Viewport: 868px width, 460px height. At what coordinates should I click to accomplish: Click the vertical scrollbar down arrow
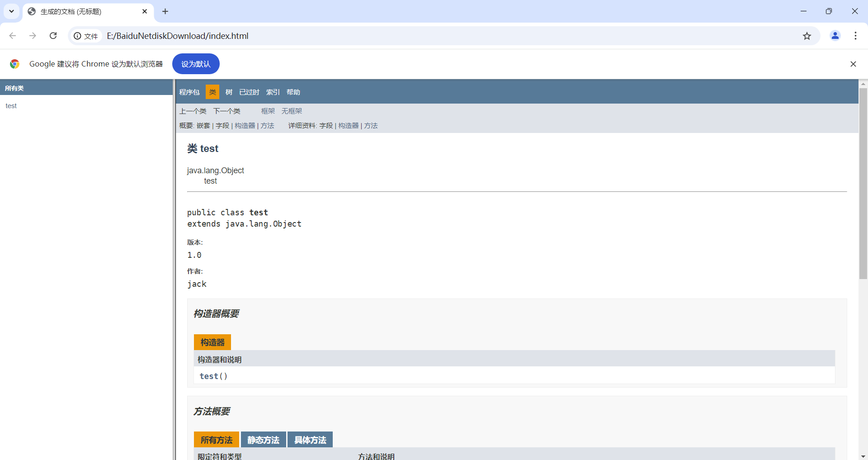click(x=863, y=456)
